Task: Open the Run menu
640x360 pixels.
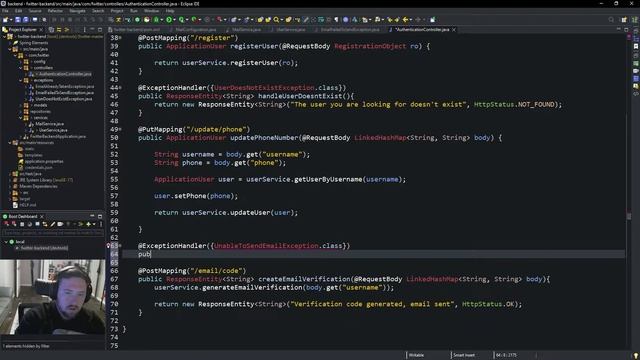Action: [134, 11]
